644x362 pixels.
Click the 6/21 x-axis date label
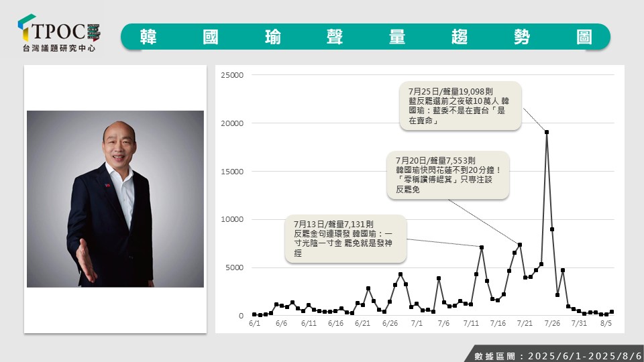(x=362, y=323)
